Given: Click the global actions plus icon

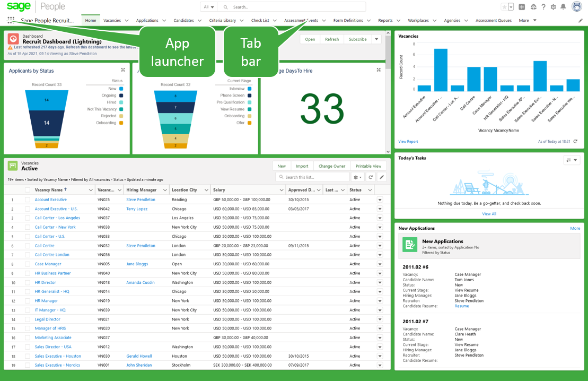Looking at the screenshot, I should (522, 7).
